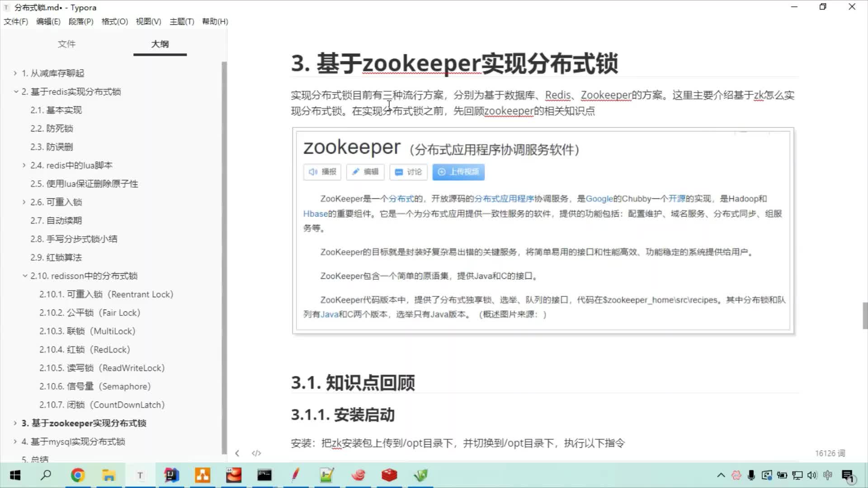
Task: Click the microphone tray icon
Action: pos(751,475)
